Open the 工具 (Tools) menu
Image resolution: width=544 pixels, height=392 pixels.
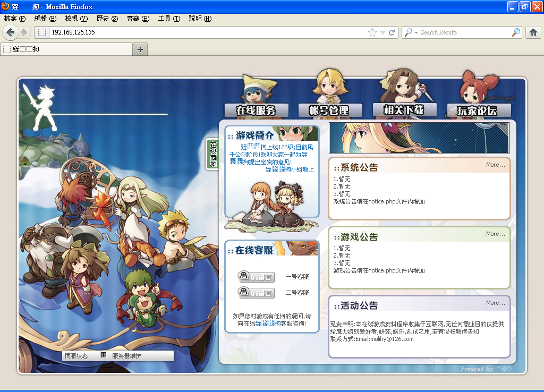pyautogui.click(x=169, y=19)
